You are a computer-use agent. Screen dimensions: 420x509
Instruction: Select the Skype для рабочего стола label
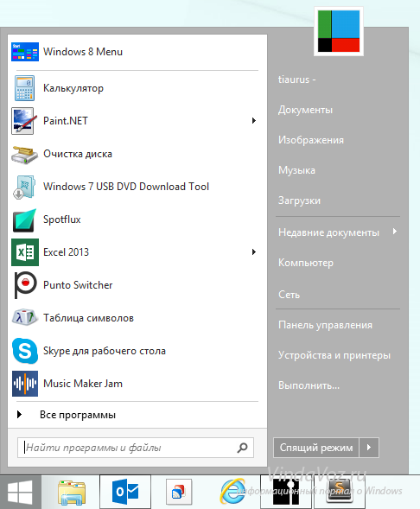[x=105, y=351]
